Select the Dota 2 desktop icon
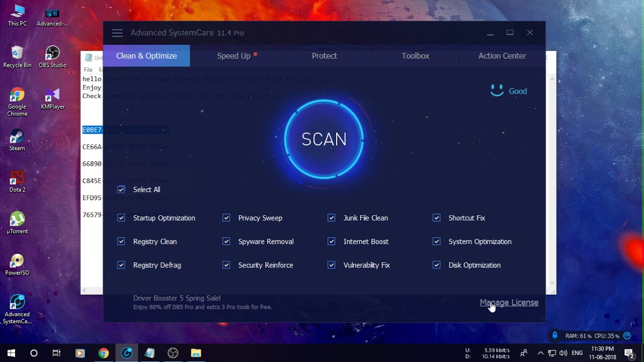Screen dimensions: 644x362 (x=17, y=182)
